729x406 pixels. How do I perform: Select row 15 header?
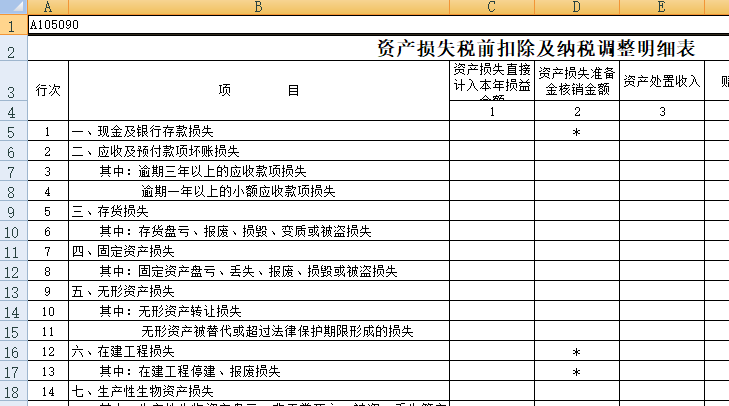click(x=13, y=331)
